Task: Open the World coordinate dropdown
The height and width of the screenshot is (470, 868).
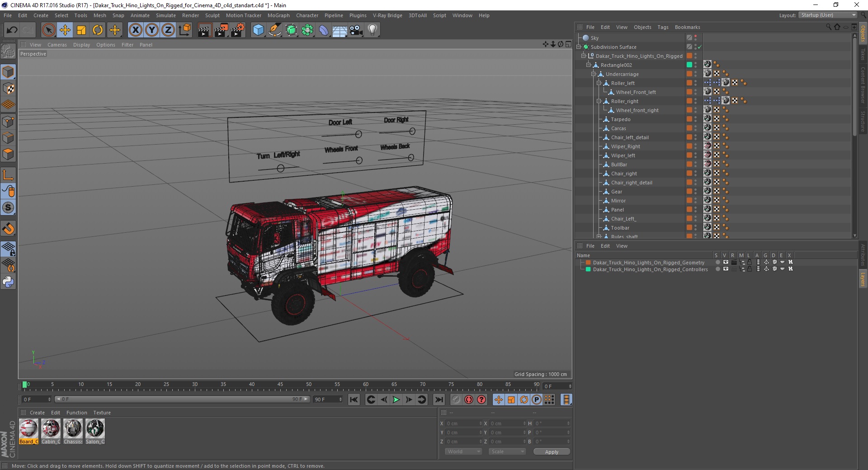Action: tap(463, 451)
